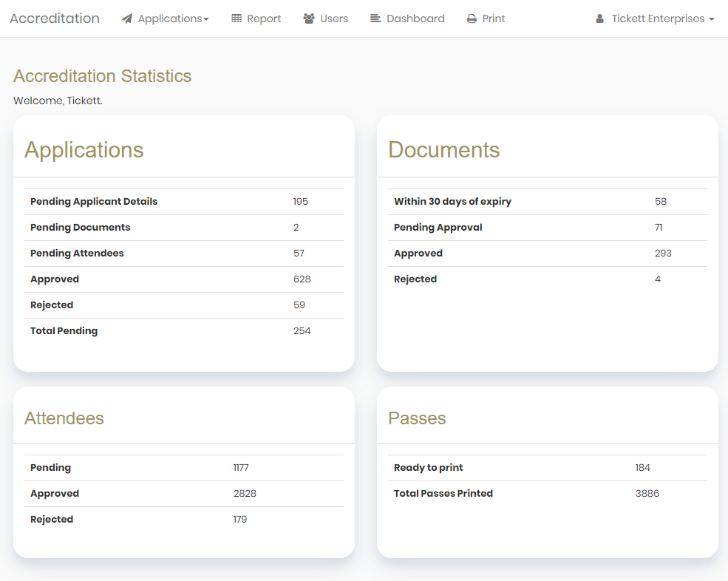Select the Documents Approved label
Image resolution: width=728 pixels, height=581 pixels.
[x=418, y=254]
